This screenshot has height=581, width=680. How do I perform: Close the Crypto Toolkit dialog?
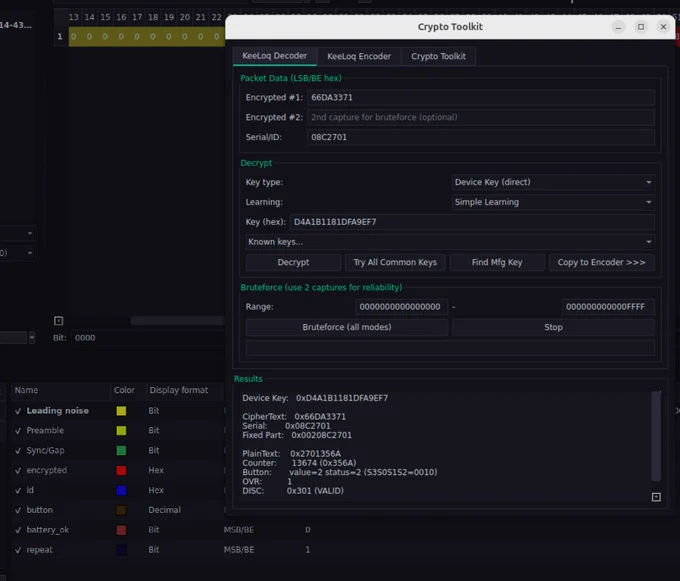[663, 27]
